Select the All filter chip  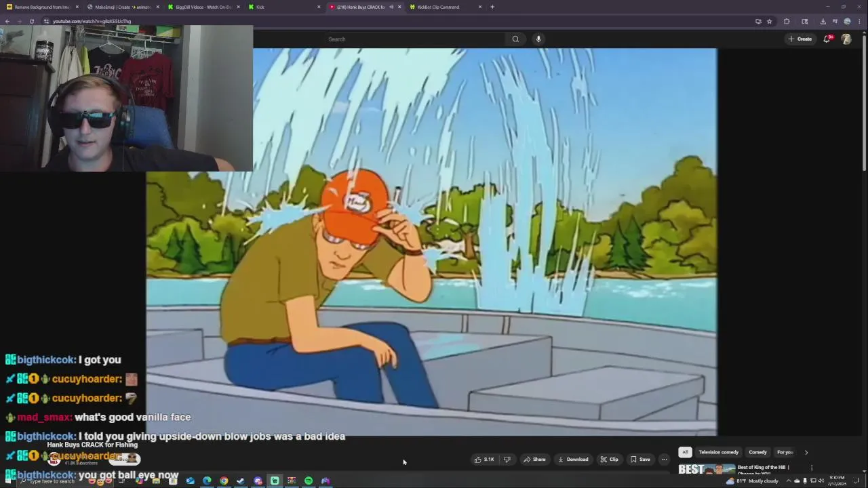(x=685, y=452)
